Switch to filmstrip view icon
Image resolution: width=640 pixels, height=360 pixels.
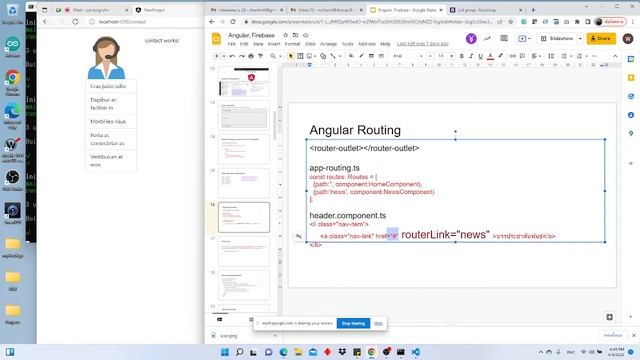(219, 319)
